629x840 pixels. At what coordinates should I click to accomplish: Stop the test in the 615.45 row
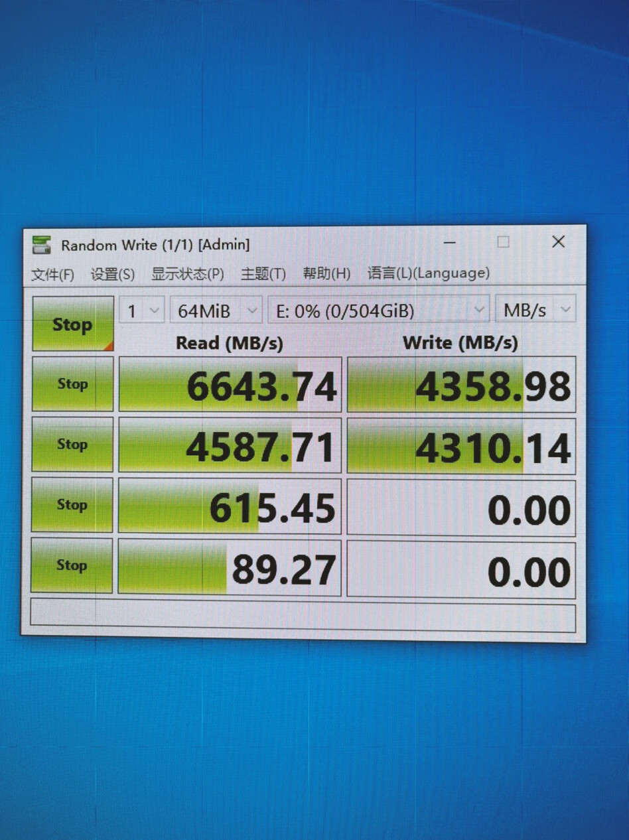click(x=72, y=504)
